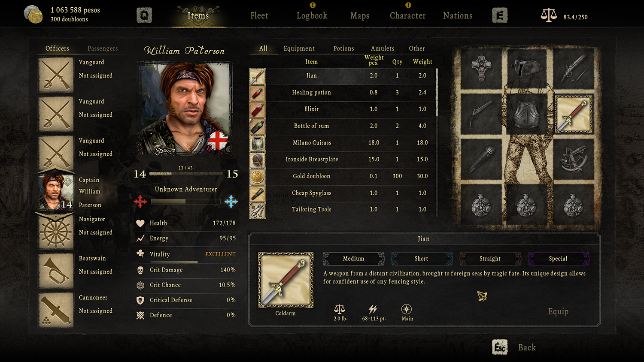
Task: Filter items by Potions
Action: 344,48
